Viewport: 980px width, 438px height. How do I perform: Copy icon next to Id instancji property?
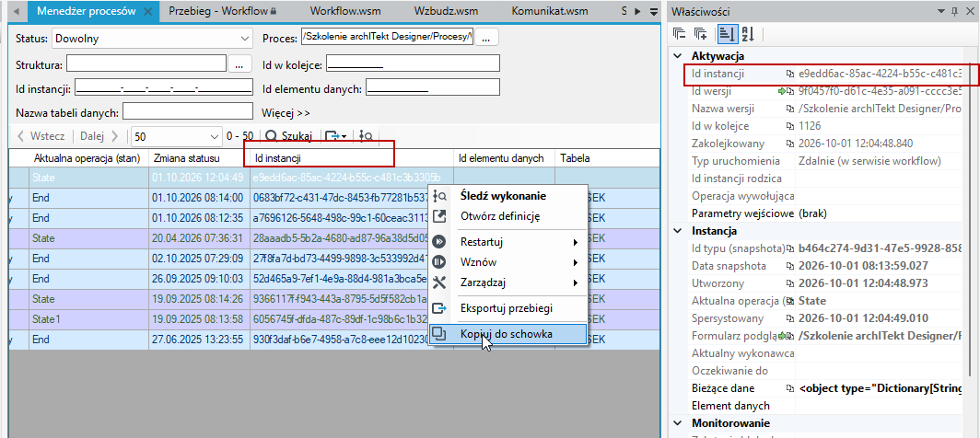coord(789,74)
